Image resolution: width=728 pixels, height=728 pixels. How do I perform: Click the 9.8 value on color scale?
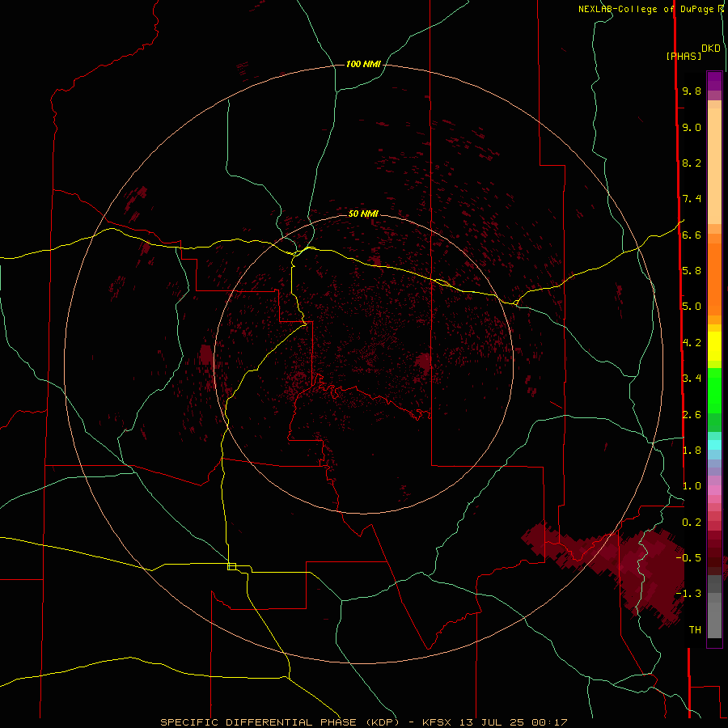coord(692,91)
